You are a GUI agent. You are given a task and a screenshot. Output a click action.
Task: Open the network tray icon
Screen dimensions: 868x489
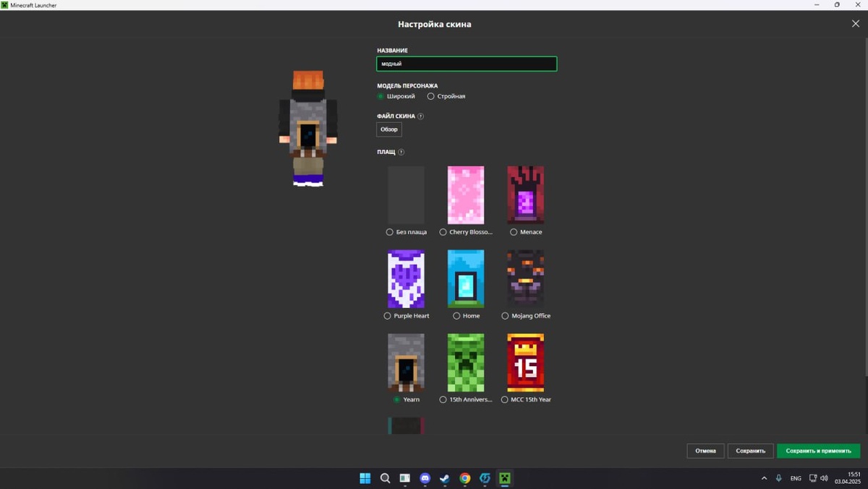[813, 478]
